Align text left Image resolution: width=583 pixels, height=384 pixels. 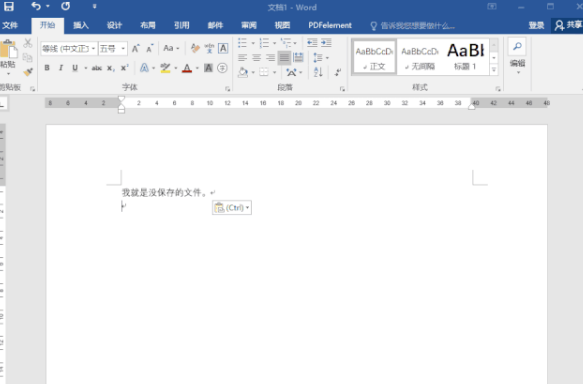(x=242, y=58)
